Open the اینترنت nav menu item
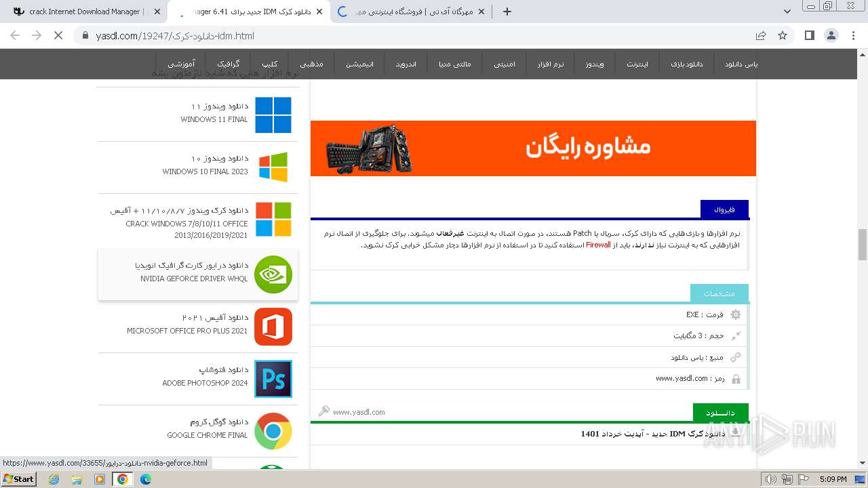This screenshot has width=868, height=488. coord(637,64)
